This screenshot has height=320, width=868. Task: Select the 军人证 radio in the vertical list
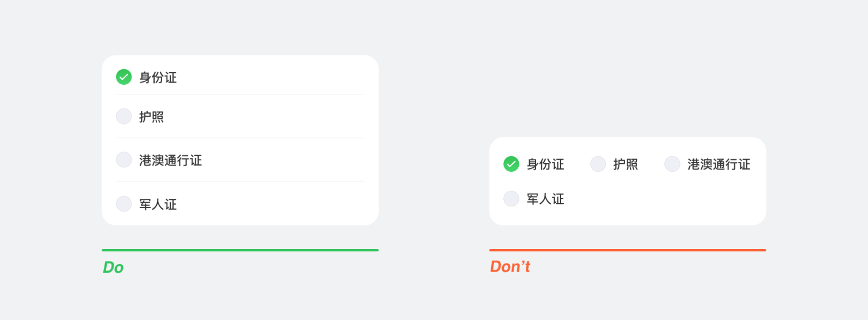point(124,204)
